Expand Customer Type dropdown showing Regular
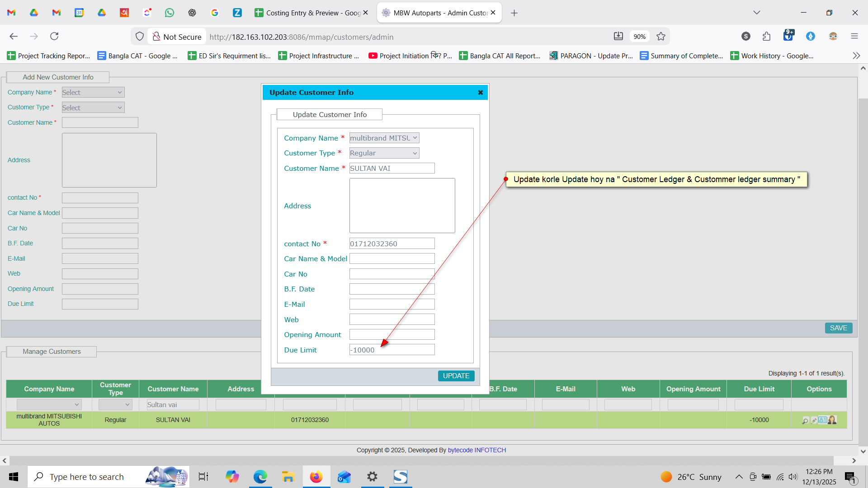This screenshot has width=868, height=488. click(384, 153)
